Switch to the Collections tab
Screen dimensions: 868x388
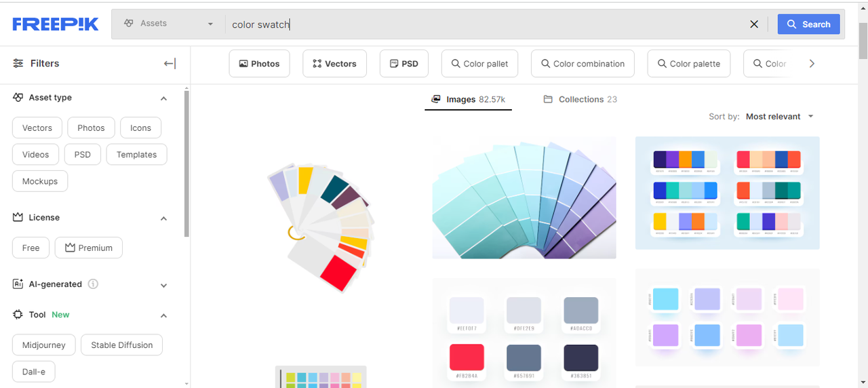(580, 100)
